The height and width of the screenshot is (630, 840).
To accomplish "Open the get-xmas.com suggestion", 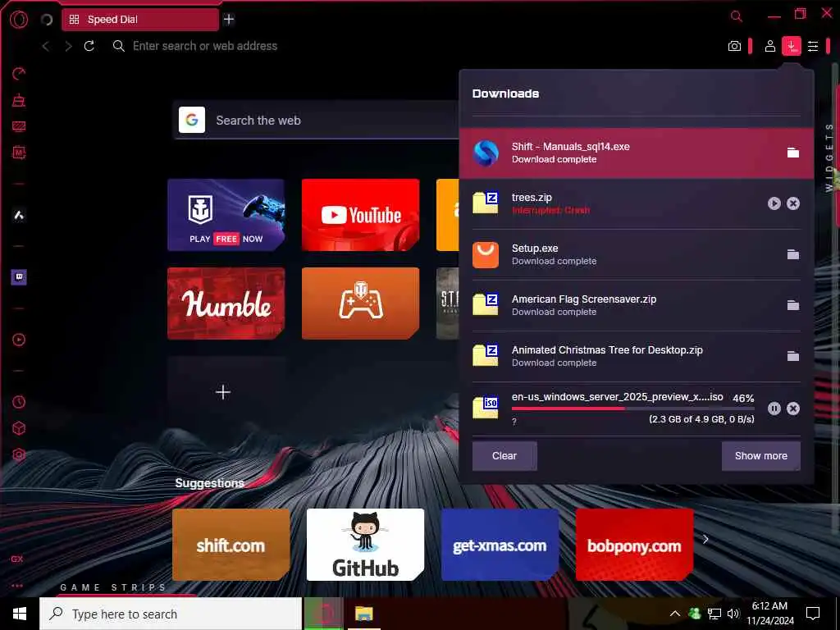I will (x=500, y=545).
